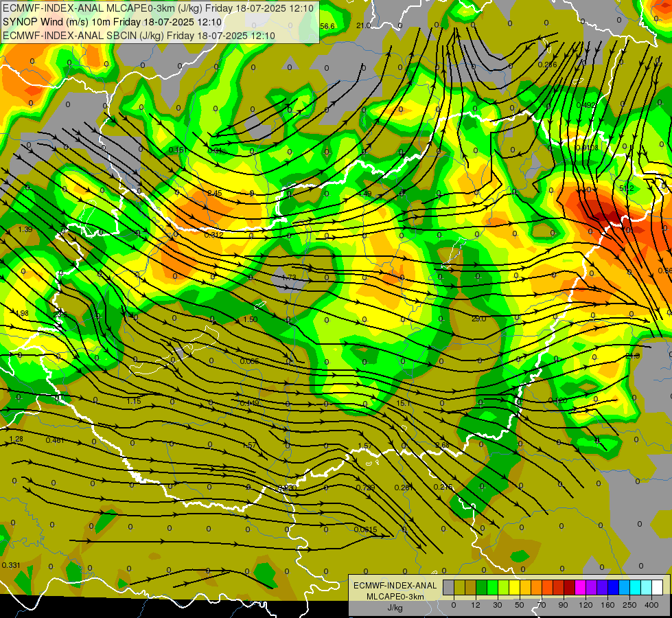Image resolution: width=672 pixels, height=618 pixels.
Task: Click the map value 0.729
Action: [366, 488]
